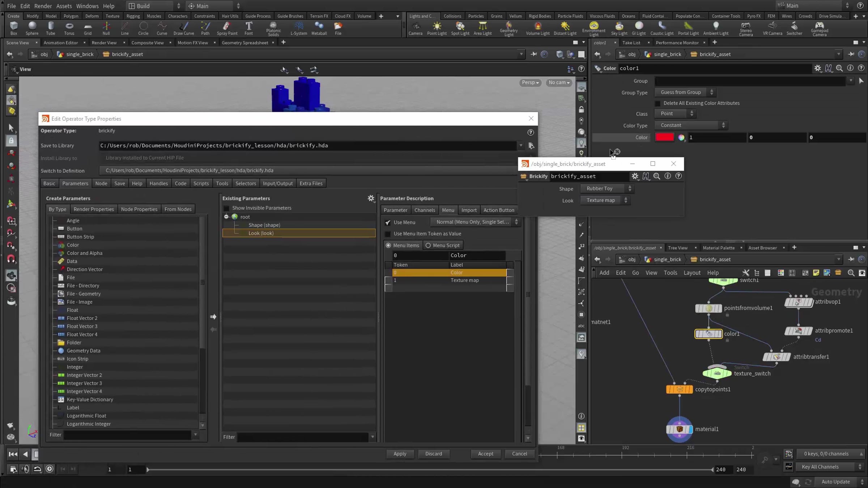Viewport: 868px width, 488px height.
Task: Select the Torus shelf tool
Action: pyautogui.click(x=69, y=28)
